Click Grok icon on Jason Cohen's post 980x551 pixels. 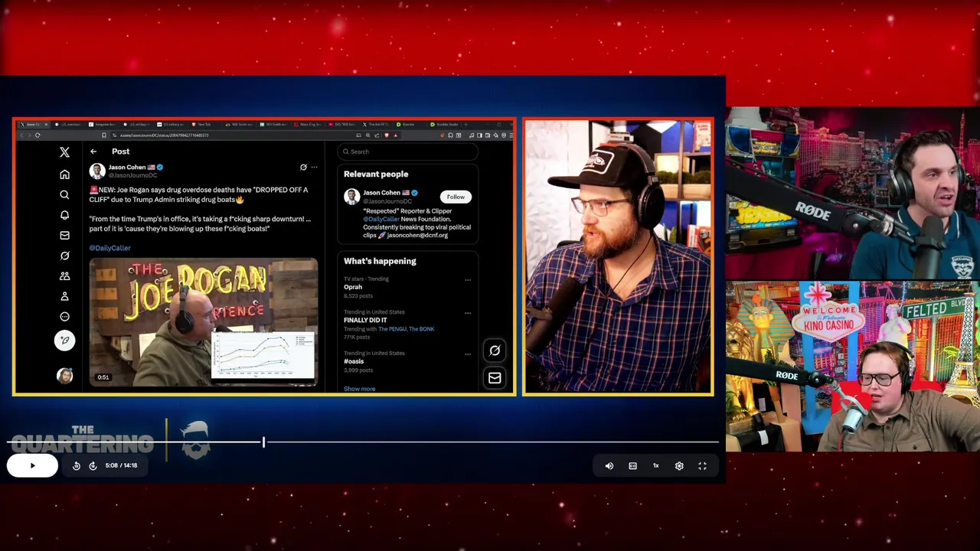(x=303, y=167)
